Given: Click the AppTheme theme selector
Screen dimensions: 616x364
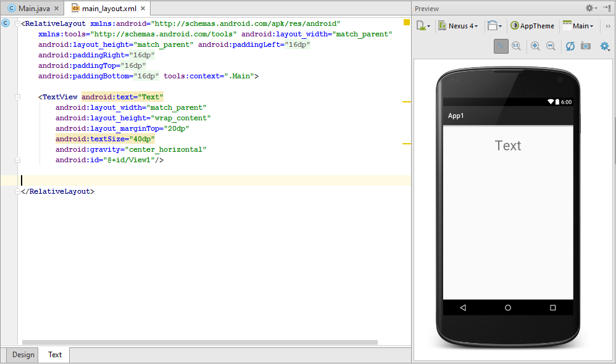Looking at the screenshot, I should (531, 26).
